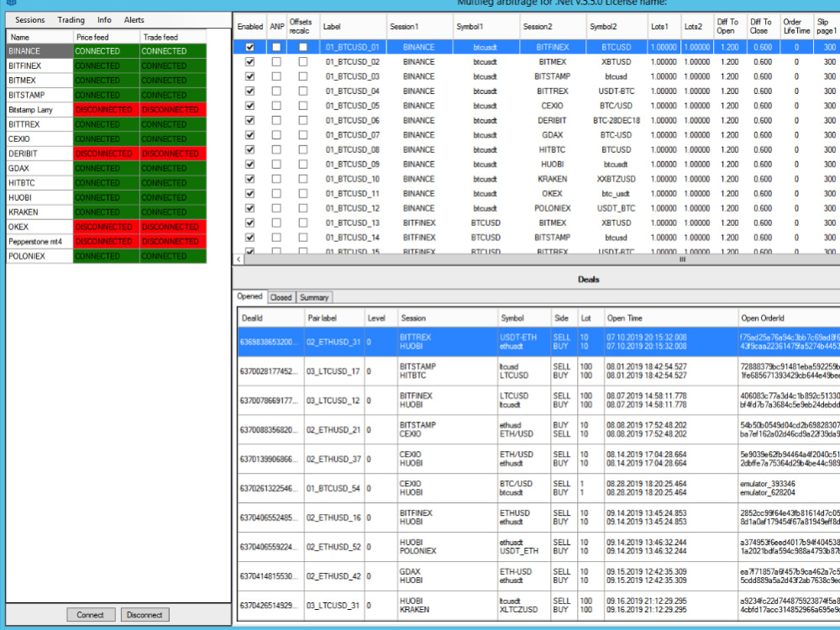Click GDAX price feed CONNECTED status
Screen dimensions: 840x630
[x=106, y=168]
